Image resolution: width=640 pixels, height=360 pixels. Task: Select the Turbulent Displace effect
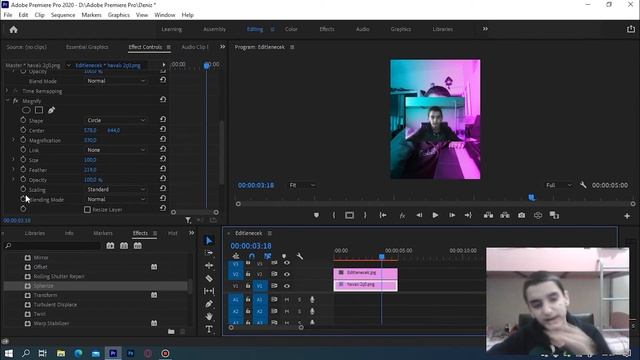coord(55,304)
